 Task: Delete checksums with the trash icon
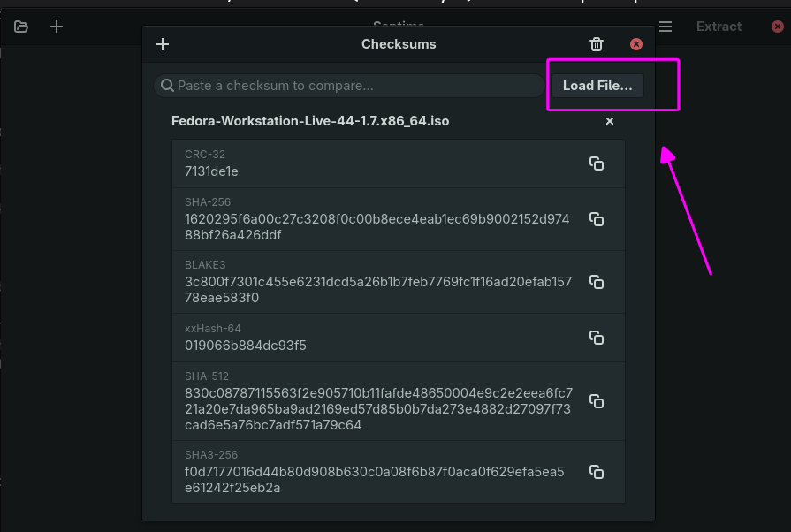[x=597, y=44]
